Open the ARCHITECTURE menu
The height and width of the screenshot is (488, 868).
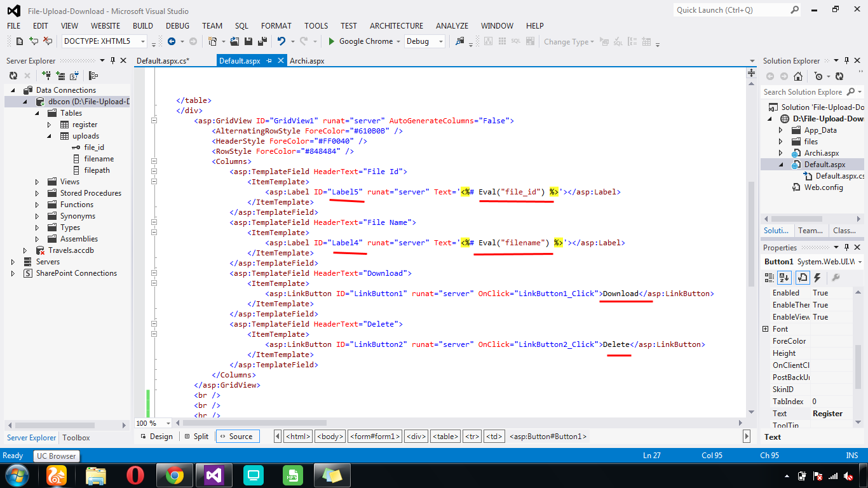(397, 26)
